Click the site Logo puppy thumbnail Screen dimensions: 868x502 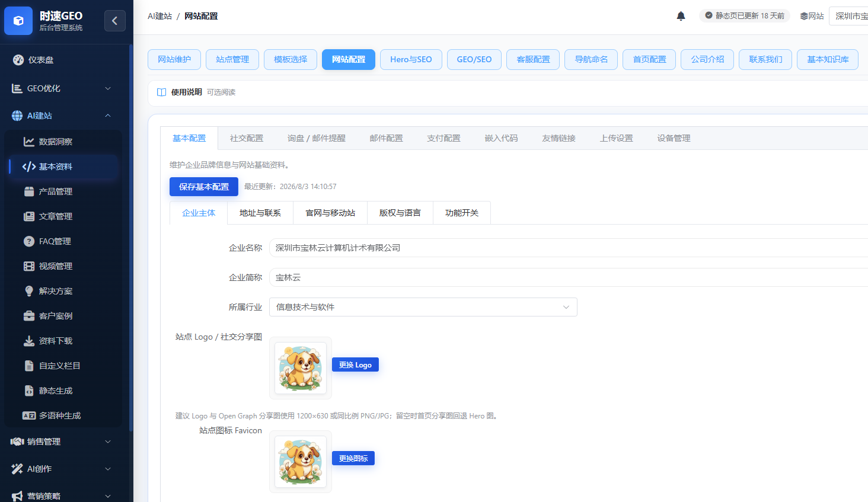(301, 368)
